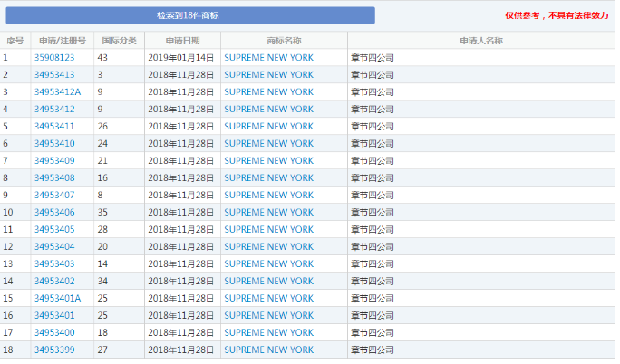
Task: Open application number 34953407
Action: point(54,195)
